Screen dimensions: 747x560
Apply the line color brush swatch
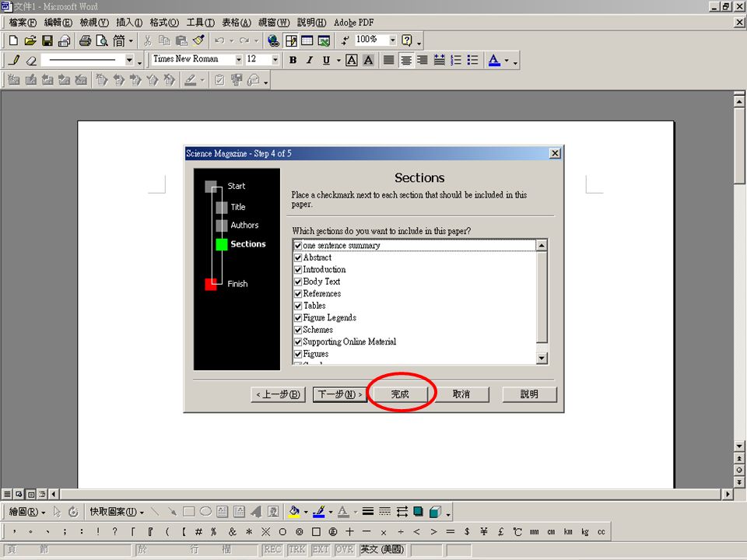click(319, 512)
